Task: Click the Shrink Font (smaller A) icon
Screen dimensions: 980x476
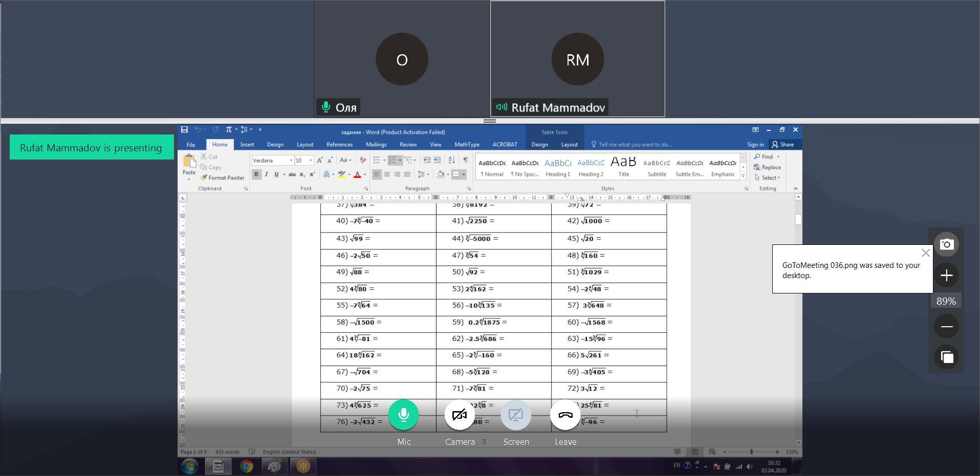Action: (x=330, y=160)
